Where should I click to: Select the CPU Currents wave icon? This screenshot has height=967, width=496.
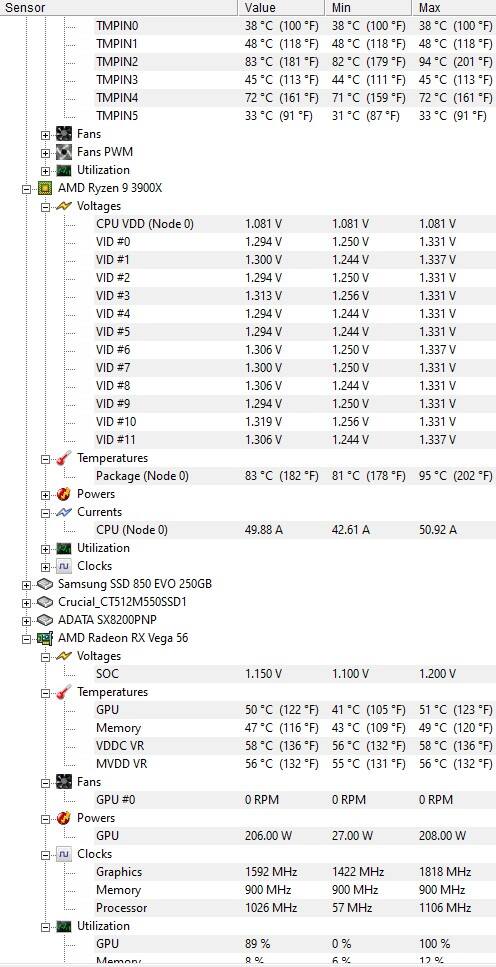(x=64, y=512)
